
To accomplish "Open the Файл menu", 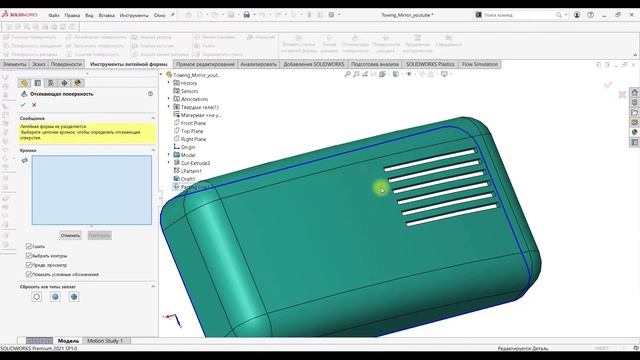I will coord(54,15).
